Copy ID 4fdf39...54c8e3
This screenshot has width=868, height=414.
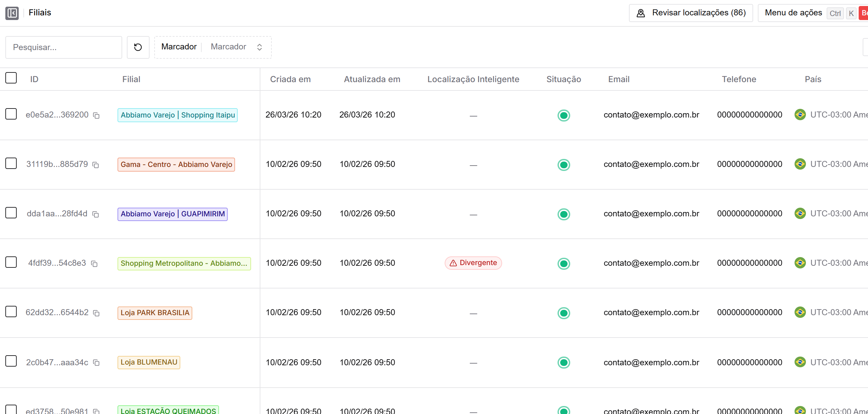[94, 263]
